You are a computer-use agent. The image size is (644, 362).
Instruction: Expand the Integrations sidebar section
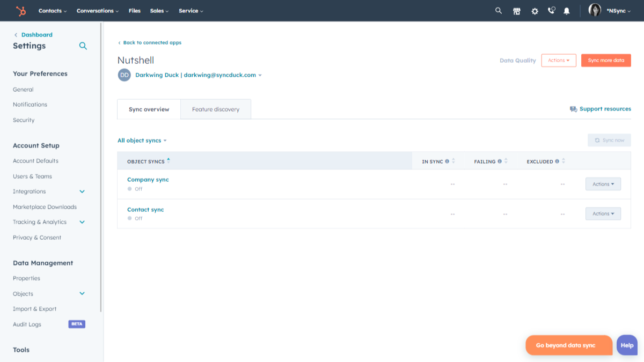[82, 191]
